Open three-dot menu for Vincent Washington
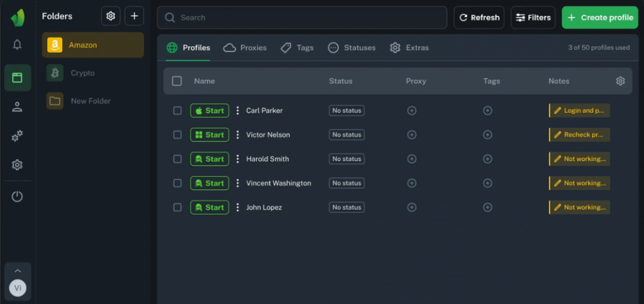This screenshot has width=644, height=304. click(x=238, y=183)
